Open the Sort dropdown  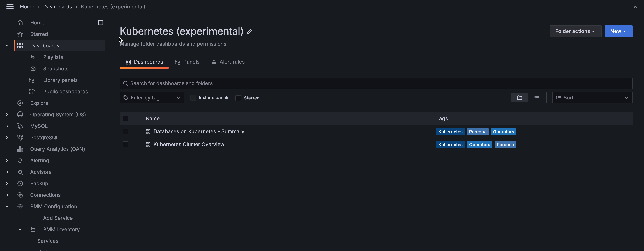tap(592, 98)
